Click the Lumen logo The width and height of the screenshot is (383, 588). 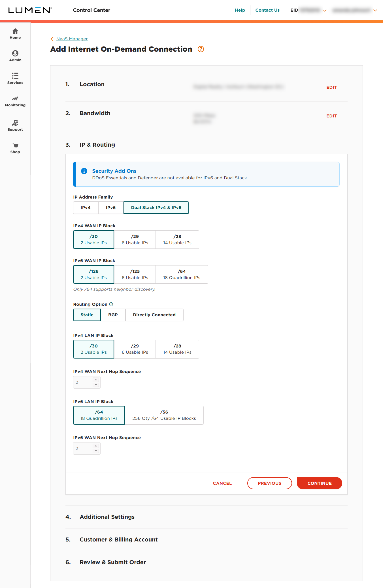(30, 10)
